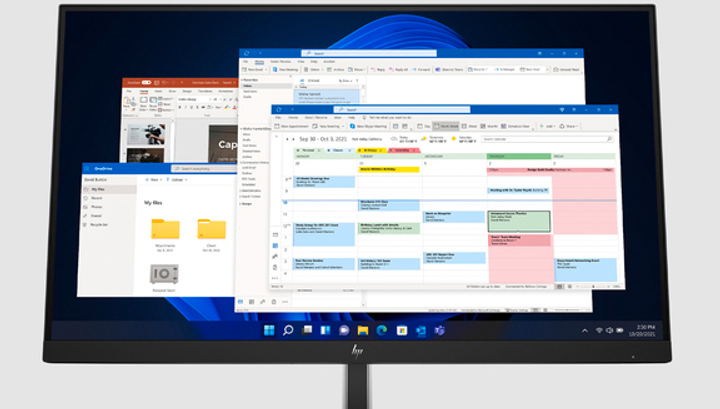Open the red Thursday team meeting event

pos(519,240)
